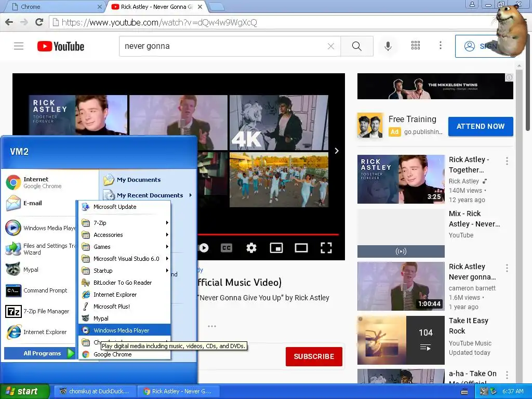
Task: Show next end-screen suggestions arrow
Action: 337,151
